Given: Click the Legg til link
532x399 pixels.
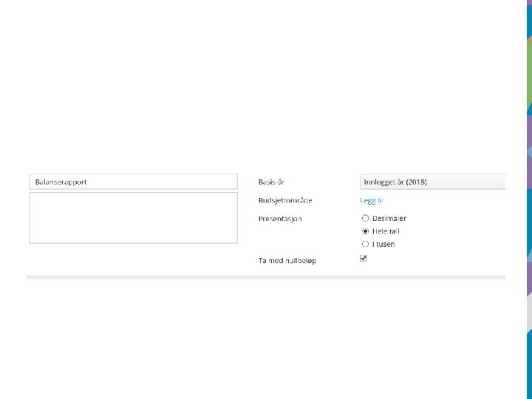Looking at the screenshot, I should click(371, 200).
